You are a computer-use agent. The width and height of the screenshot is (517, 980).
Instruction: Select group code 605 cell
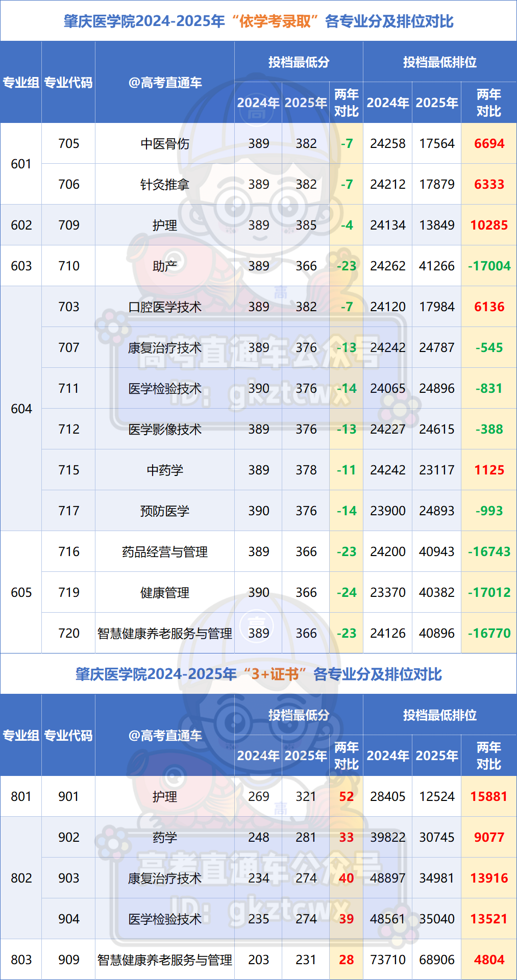coord(21,592)
